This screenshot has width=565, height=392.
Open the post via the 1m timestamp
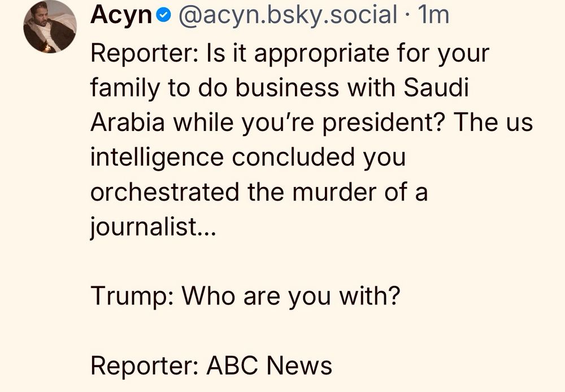tap(433, 15)
